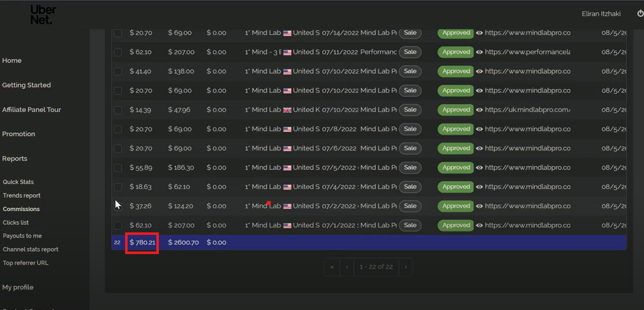Tick the checkbox in the 07/1/2022 row
This screenshot has width=644, height=310.
pos(118,225)
